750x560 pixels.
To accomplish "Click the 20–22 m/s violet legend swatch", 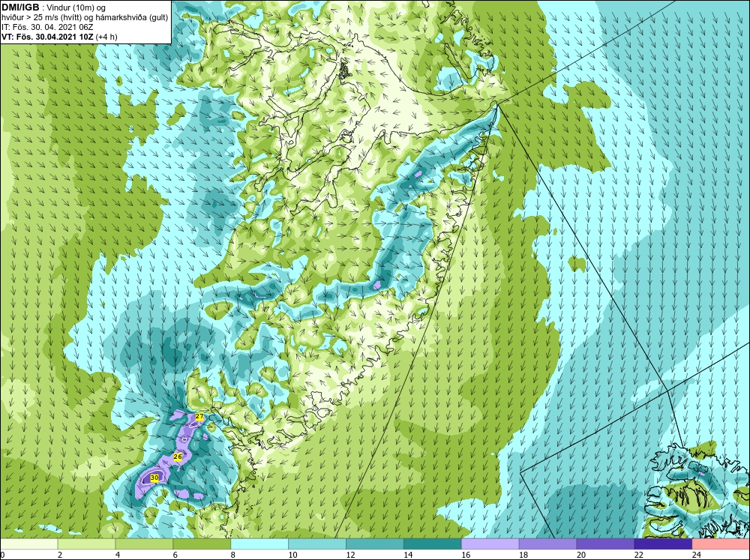I will tap(605, 544).
